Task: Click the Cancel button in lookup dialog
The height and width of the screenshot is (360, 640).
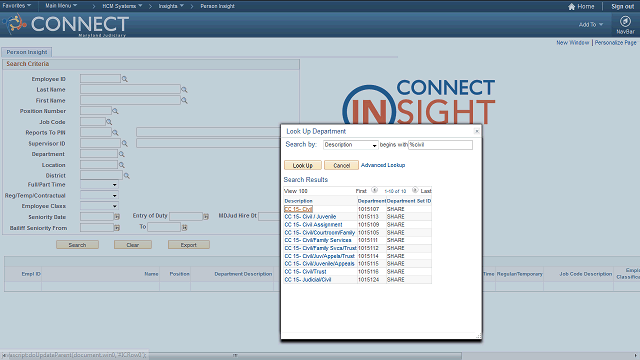Action: [x=341, y=165]
